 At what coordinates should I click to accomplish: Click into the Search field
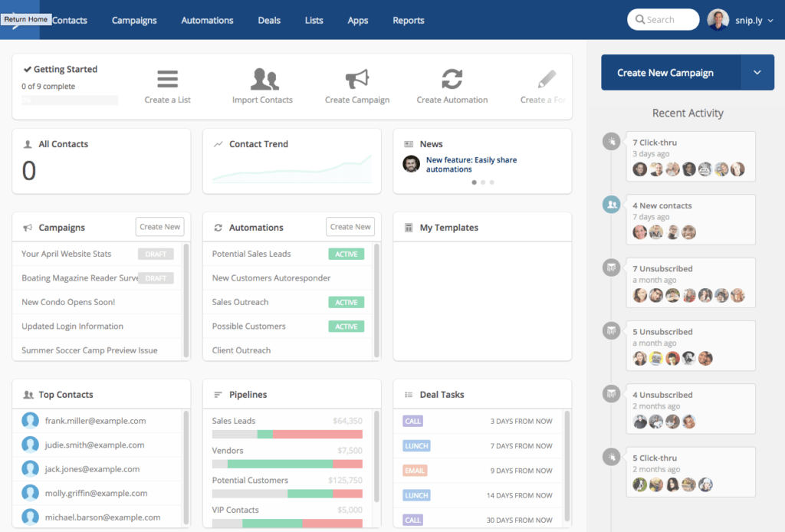click(662, 20)
